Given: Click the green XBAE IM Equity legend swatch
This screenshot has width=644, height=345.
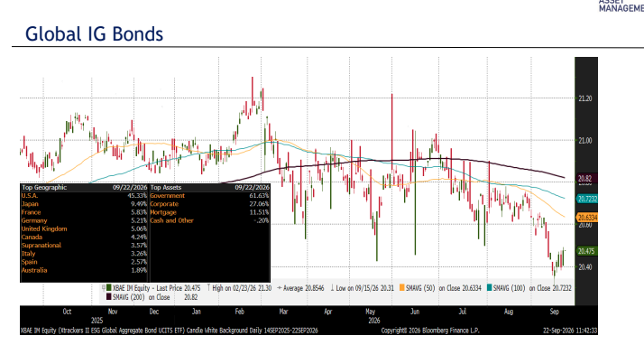Looking at the screenshot, I should (109, 288).
